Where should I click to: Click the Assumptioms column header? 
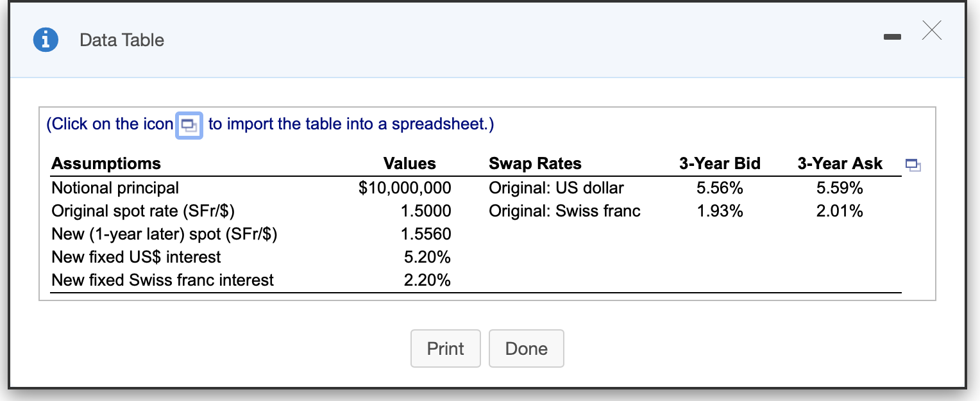106,163
